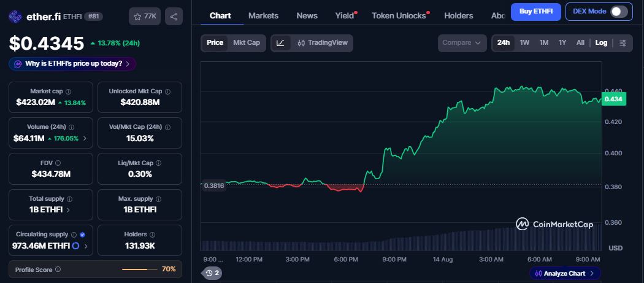This screenshot has height=283, width=644.
Task: Click the verified badge by Circulating supply
Action: coord(83,235)
